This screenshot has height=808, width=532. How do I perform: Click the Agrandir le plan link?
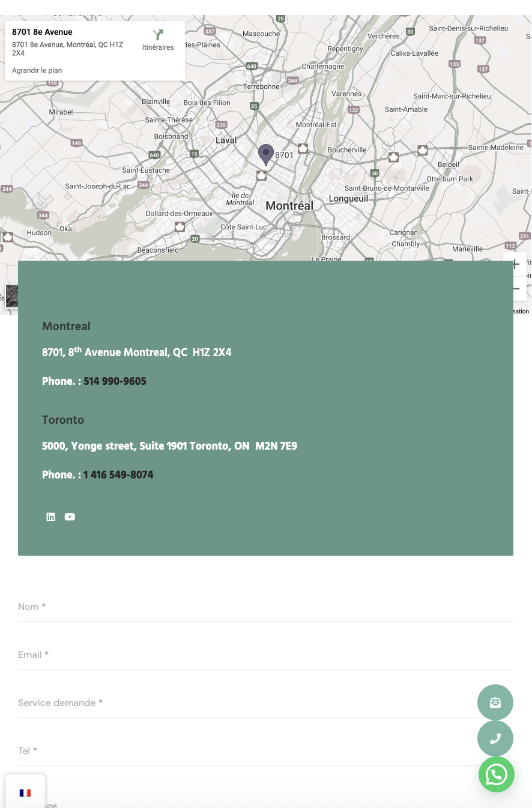pos(37,70)
